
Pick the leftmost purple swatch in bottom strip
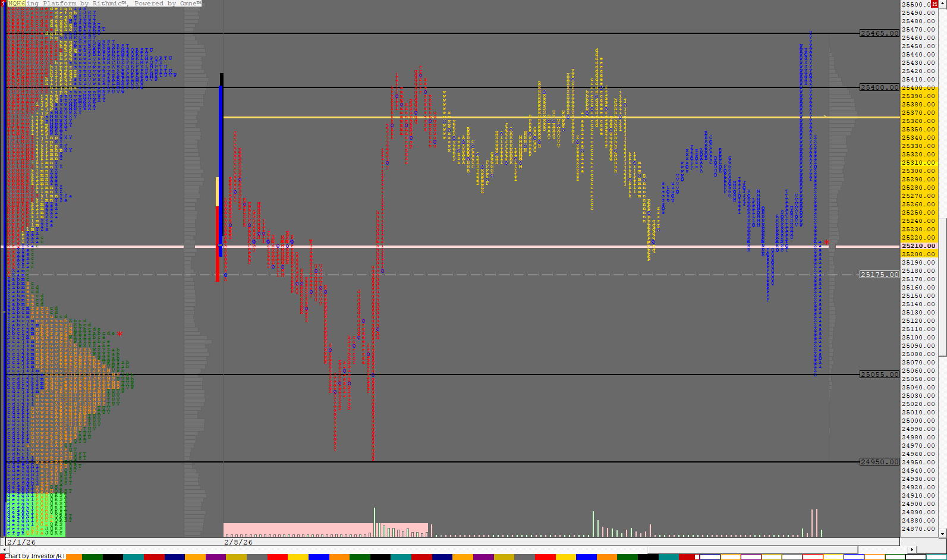point(215,557)
